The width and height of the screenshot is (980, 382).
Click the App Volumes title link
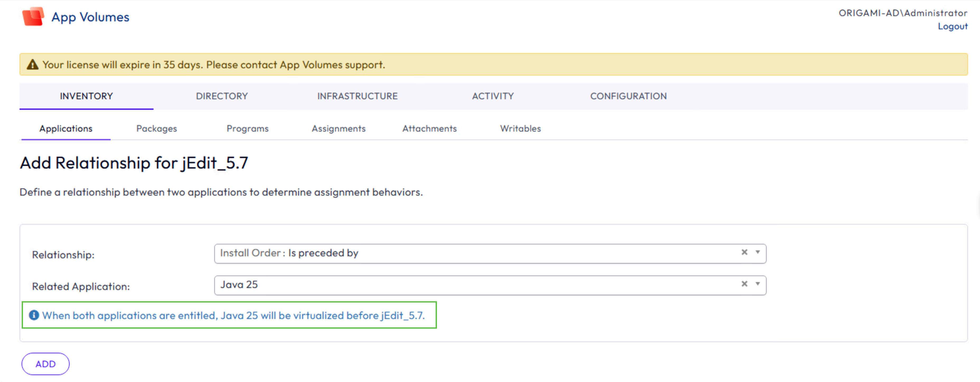click(91, 17)
